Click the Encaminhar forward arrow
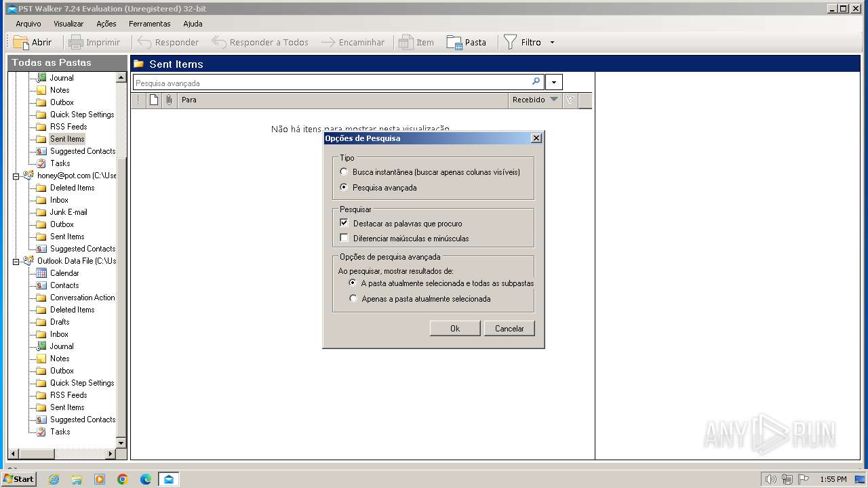868x488 pixels. pyautogui.click(x=328, y=42)
